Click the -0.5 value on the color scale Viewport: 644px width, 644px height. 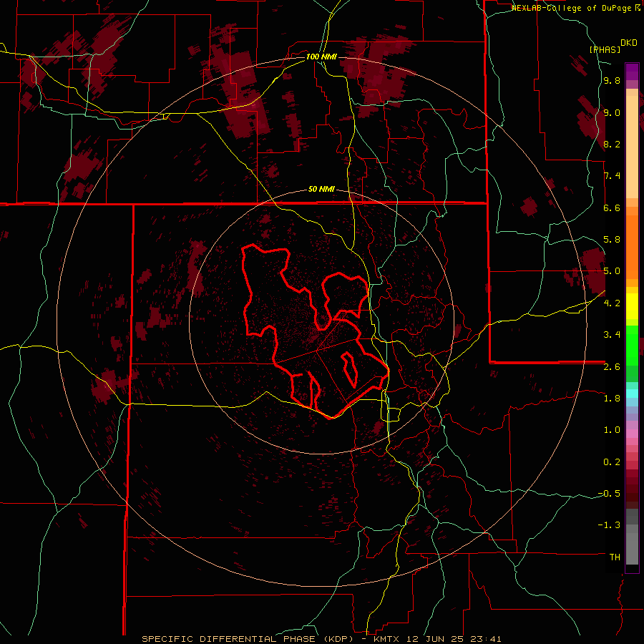609,493
